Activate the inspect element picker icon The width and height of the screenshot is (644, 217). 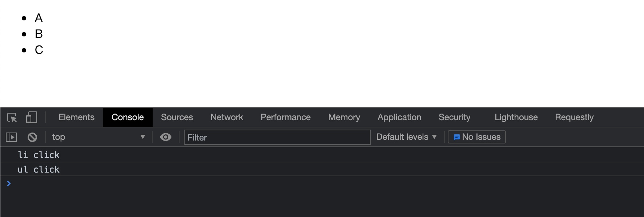pos(12,118)
